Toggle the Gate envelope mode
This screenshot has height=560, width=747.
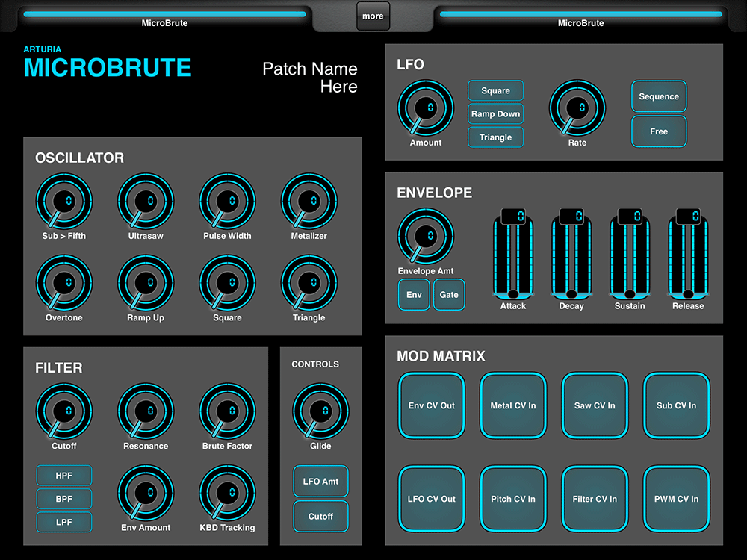pos(449,295)
